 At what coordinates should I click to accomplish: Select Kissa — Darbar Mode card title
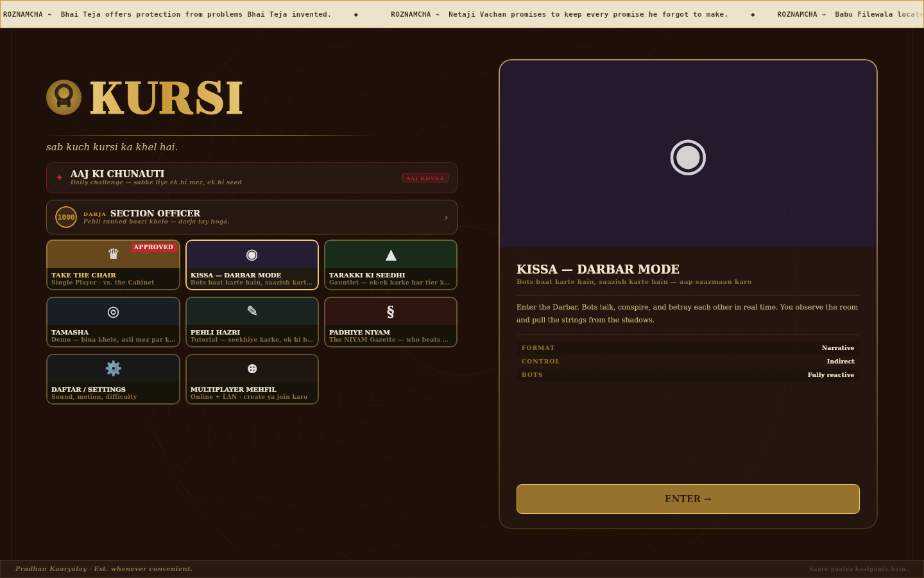tap(235, 275)
